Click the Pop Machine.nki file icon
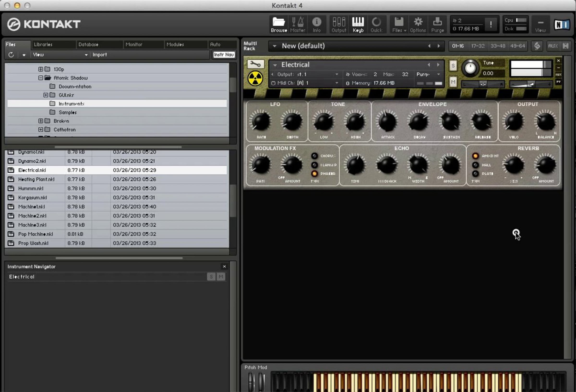 click(x=11, y=234)
